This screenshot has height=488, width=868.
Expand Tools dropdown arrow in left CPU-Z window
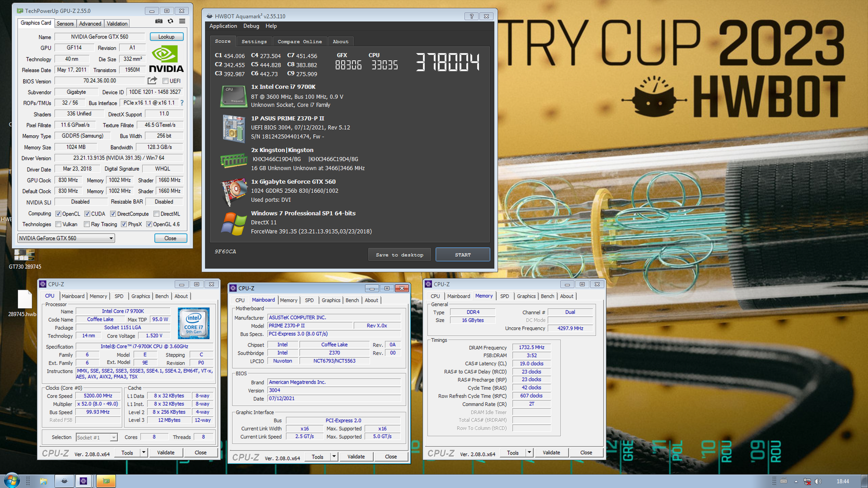click(x=144, y=452)
